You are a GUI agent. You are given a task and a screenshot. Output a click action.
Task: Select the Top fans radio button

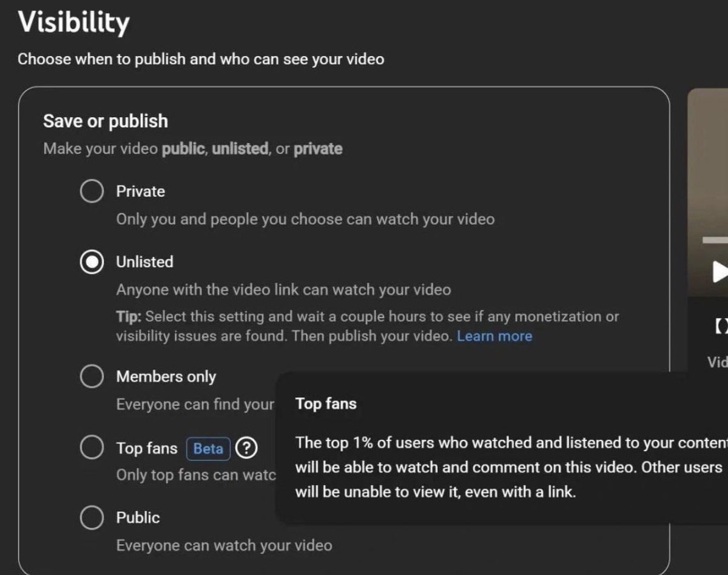[x=92, y=449]
